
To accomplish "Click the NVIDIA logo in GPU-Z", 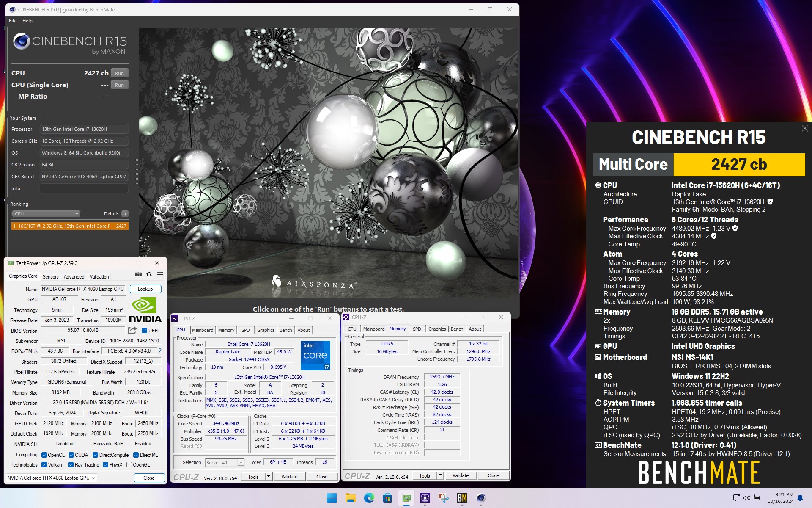I will coord(145,310).
